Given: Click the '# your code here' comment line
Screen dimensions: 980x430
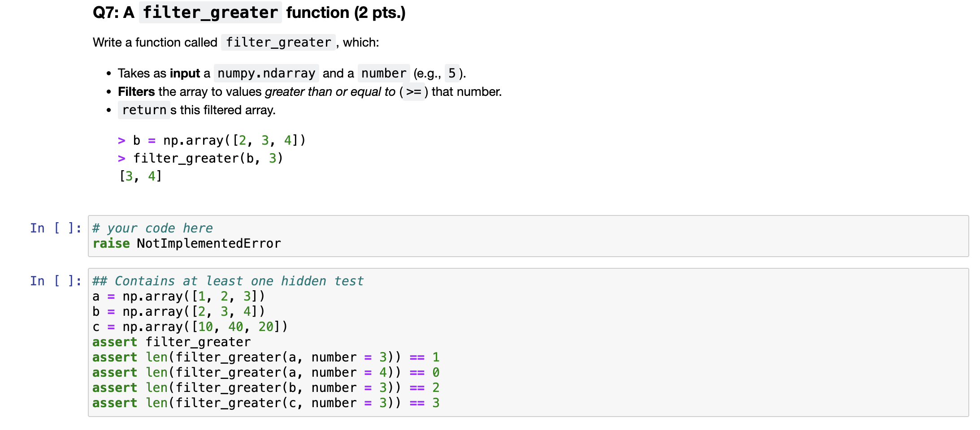Looking at the screenshot, I should pos(152,228).
